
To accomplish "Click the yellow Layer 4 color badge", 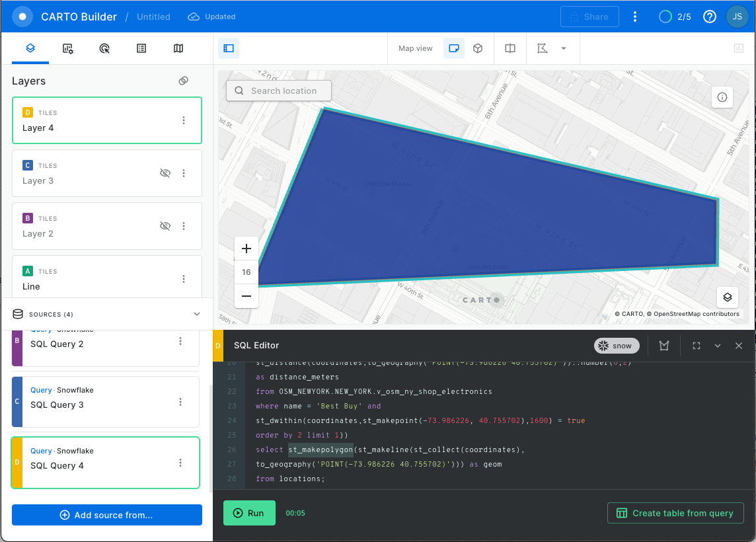I will pos(27,112).
